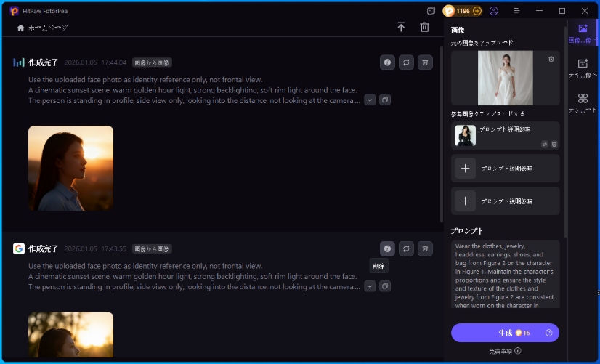Delete the first reference image
The width and height of the screenshot is (600, 364).
(554, 145)
